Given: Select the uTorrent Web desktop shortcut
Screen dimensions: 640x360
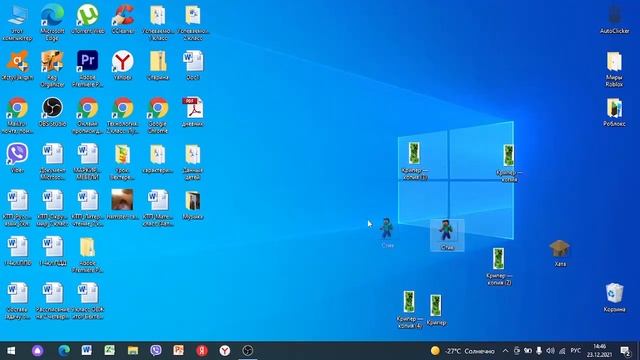Looking at the screenshot, I should (x=87, y=20).
